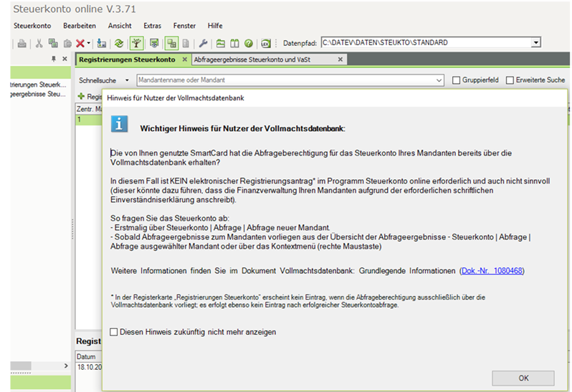Open the Steuerkonto menu

tap(32, 26)
